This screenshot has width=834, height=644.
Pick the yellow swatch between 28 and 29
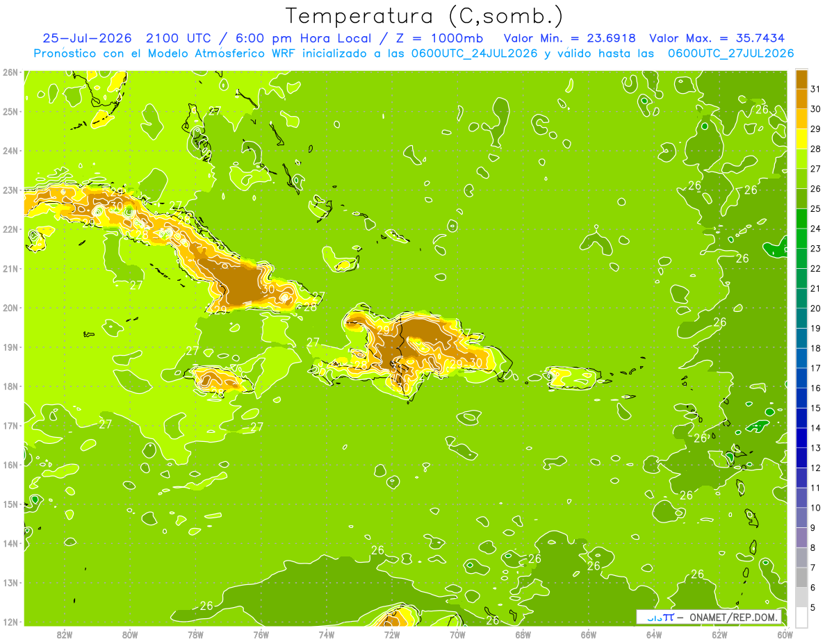(801, 138)
